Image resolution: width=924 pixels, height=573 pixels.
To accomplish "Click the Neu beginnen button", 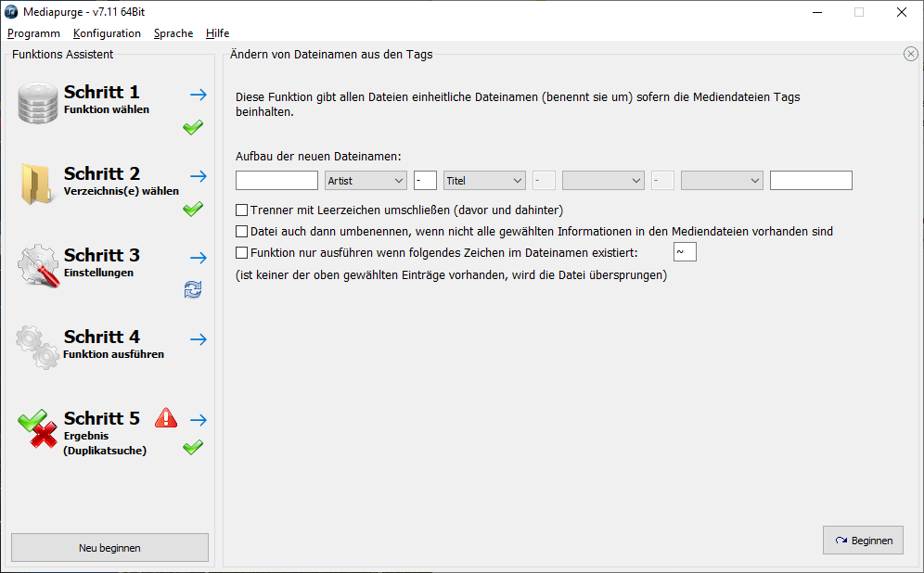I will (x=109, y=548).
